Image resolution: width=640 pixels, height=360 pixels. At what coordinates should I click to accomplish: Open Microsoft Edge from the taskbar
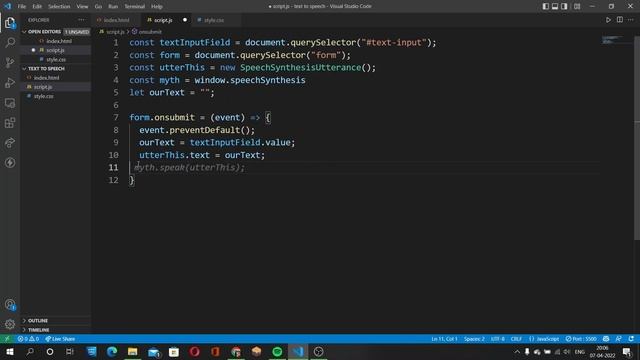click(112, 351)
